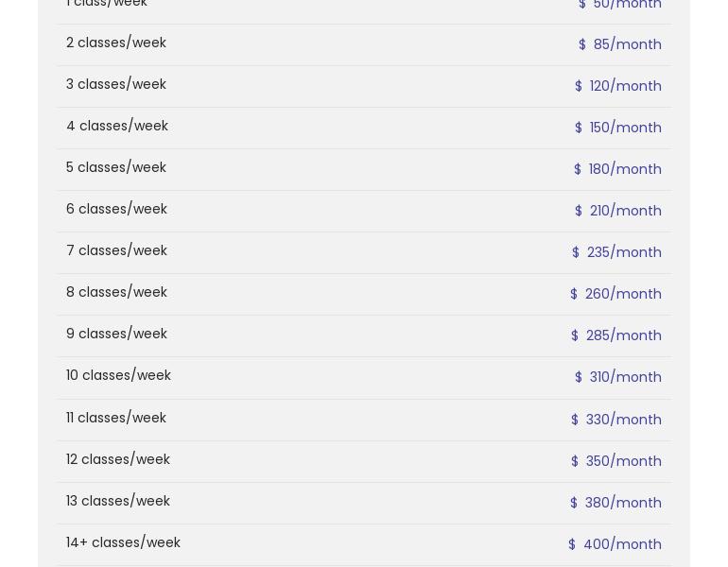Click the $210/month price
This screenshot has height=567, width=728.
coord(618,211)
